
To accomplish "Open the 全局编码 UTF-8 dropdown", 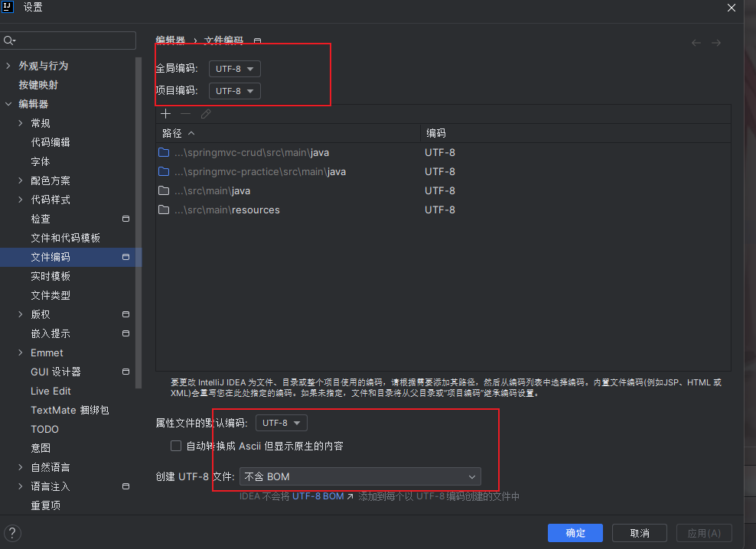I will (x=234, y=68).
